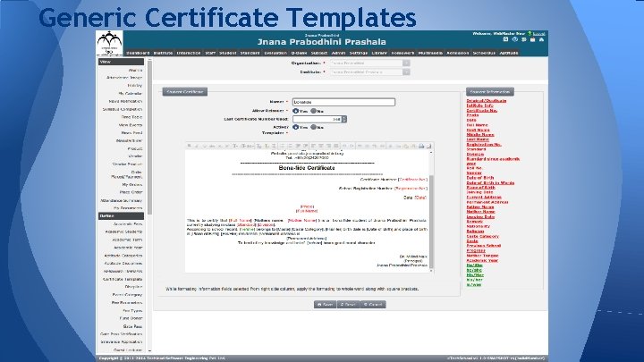Screen dimensions: 644x362
Task: Open the chat messages icon in header
Action: pyautogui.click(x=523, y=39)
